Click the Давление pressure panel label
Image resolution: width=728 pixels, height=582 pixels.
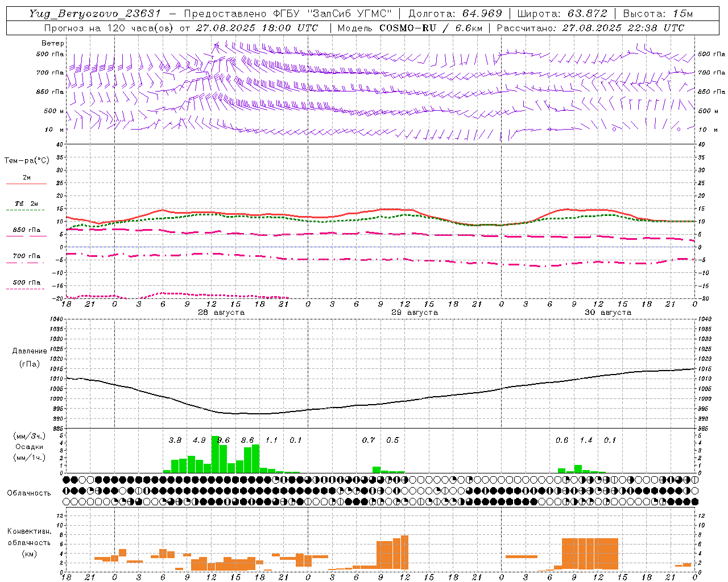tap(30, 351)
